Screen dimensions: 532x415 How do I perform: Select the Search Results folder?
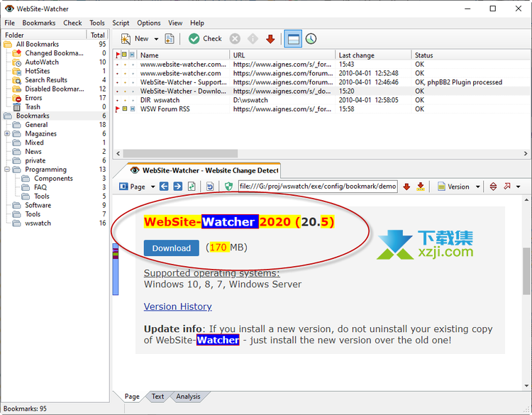[46, 79]
